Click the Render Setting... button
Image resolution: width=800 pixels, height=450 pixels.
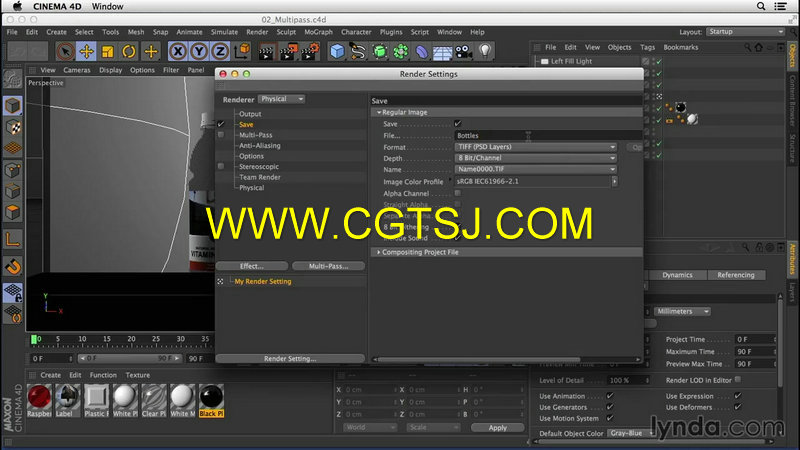290,359
